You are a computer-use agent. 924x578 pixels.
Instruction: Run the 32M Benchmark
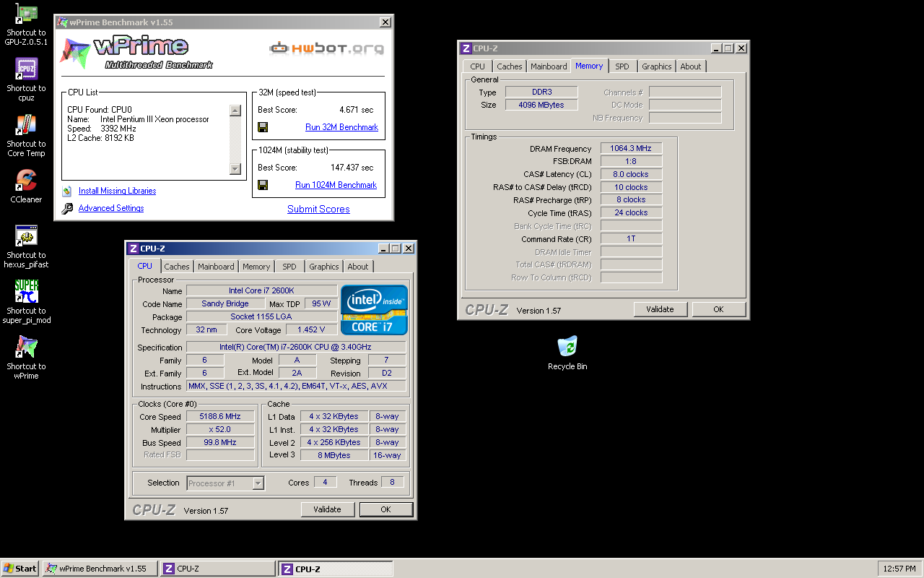341,127
